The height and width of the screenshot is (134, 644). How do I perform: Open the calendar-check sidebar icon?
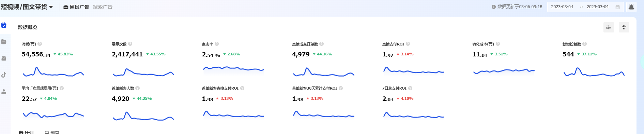coord(4,25)
